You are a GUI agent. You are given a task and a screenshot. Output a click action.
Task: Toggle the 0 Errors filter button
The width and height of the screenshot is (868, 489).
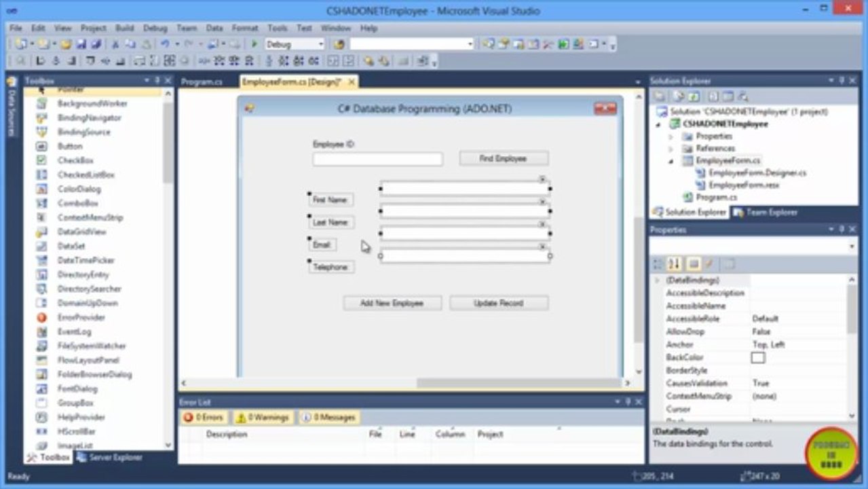coord(203,417)
